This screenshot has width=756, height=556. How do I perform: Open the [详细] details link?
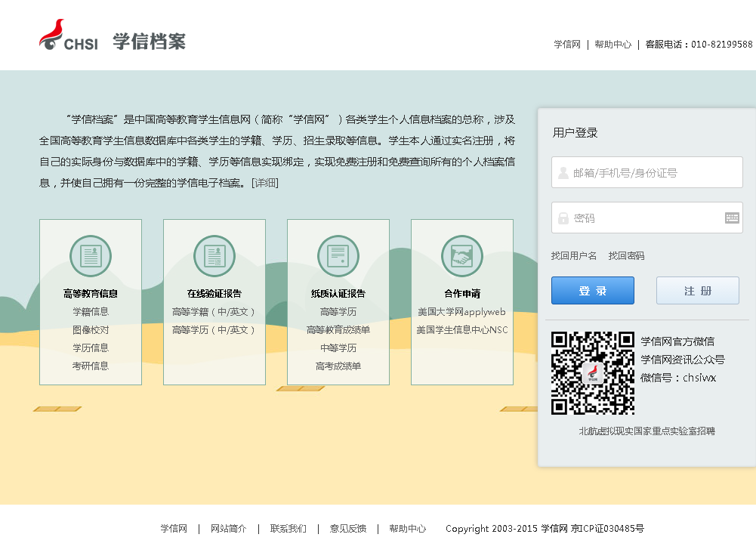pyautogui.click(x=265, y=183)
